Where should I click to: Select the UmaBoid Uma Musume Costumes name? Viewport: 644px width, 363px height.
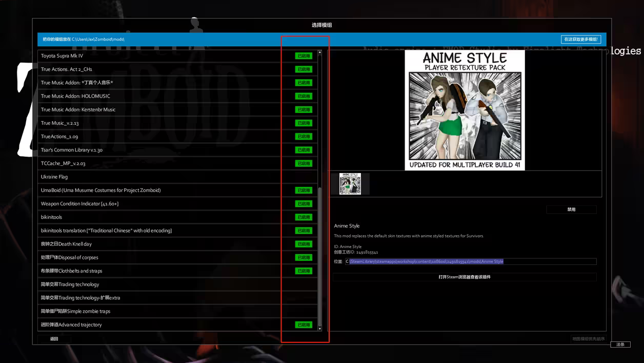(x=101, y=190)
